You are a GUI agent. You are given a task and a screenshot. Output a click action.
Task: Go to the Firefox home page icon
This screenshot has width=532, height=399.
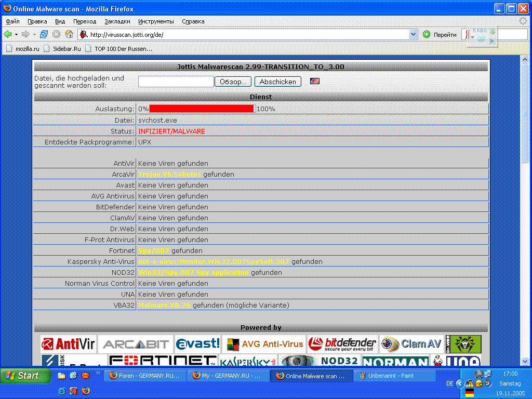69,34
